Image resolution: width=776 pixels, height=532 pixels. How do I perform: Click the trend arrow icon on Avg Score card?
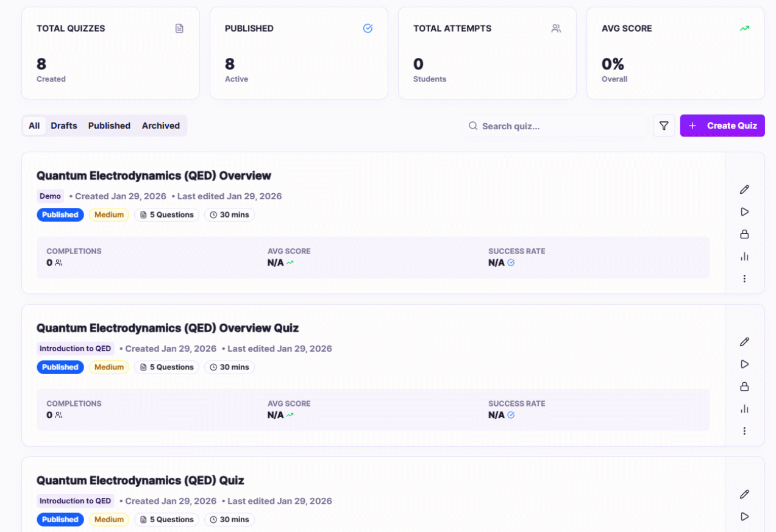744,28
